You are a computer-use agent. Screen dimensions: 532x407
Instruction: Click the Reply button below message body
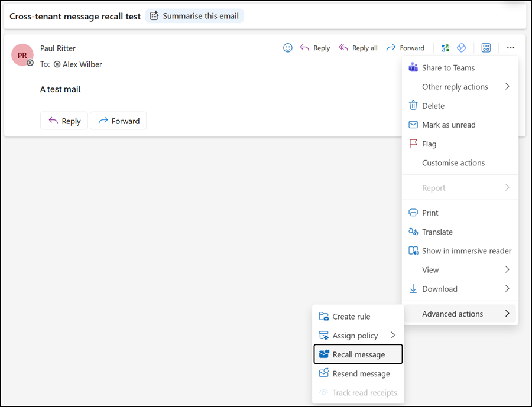click(x=64, y=121)
